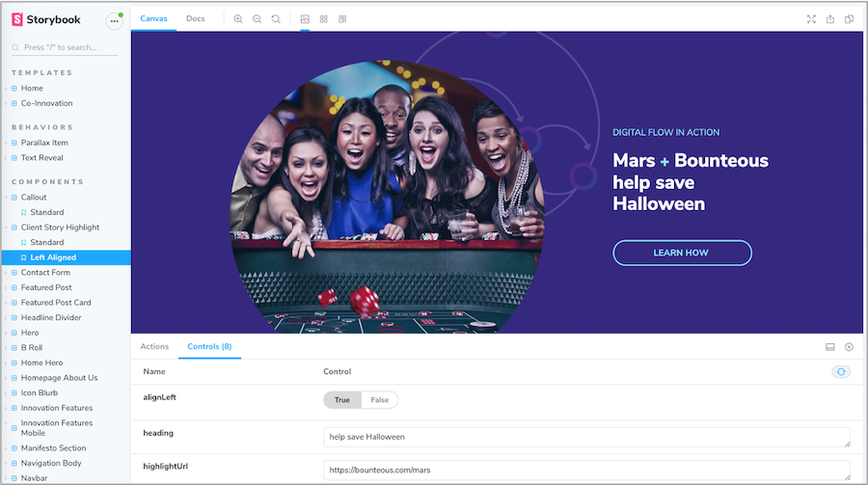Go full screen with toolbar icon
The image size is (868, 485).
(x=811, y=19)
